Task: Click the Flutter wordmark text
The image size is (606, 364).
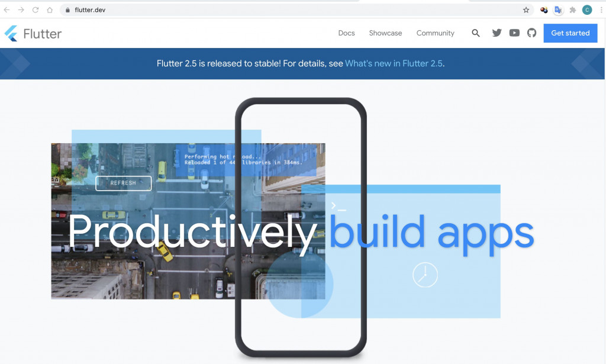Action: click(x=42, y=34)
